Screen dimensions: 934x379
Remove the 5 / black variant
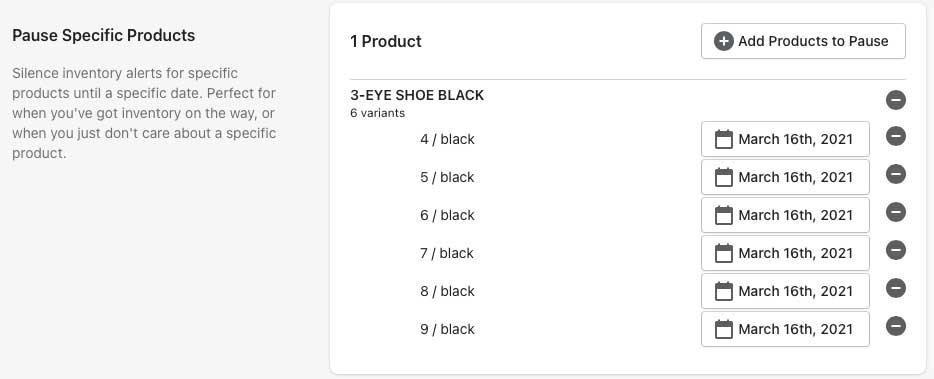pos(896,174)
